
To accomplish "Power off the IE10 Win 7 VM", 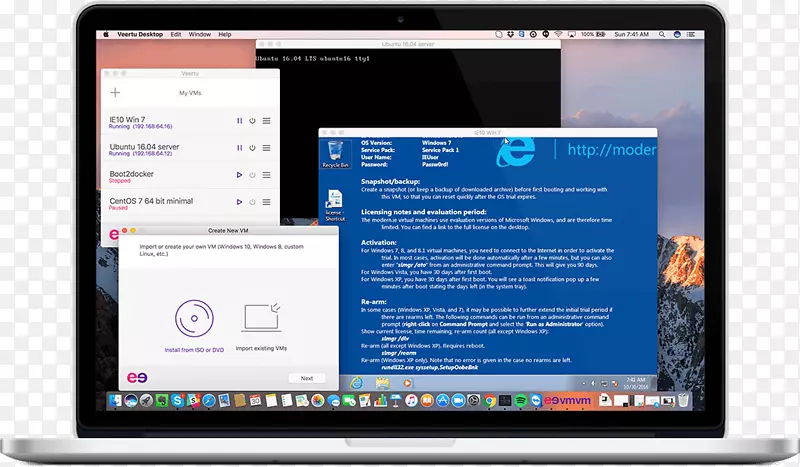I will pos(252,121).
